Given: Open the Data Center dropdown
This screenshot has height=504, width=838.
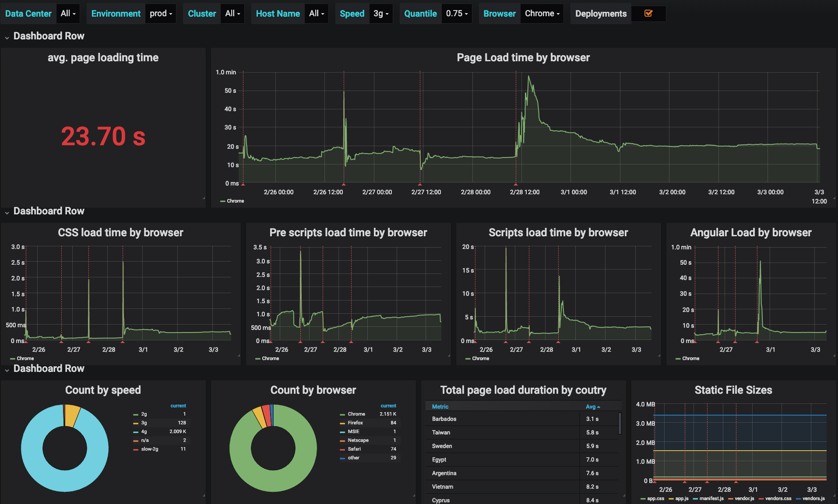Looking at the screenshot, I should (68, 14).
